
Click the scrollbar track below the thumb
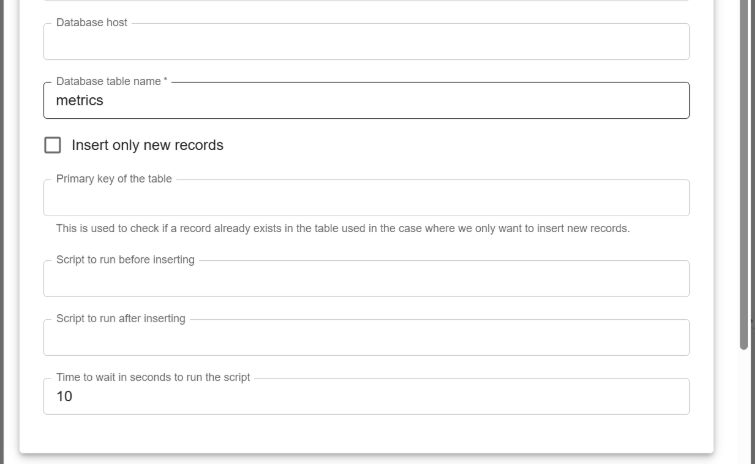744,410
